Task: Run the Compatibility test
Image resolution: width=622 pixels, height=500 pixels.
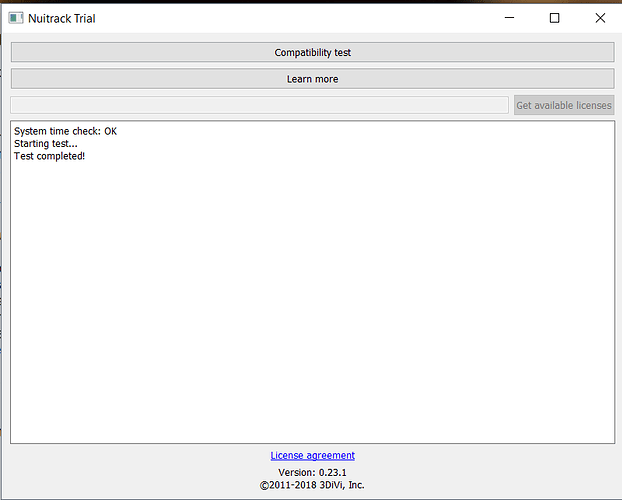Action: click(x=313, y=52)
